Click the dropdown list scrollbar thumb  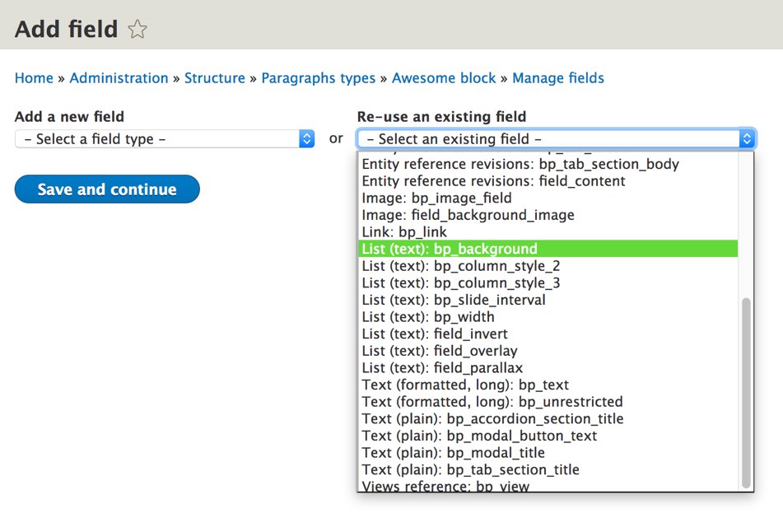746,393
